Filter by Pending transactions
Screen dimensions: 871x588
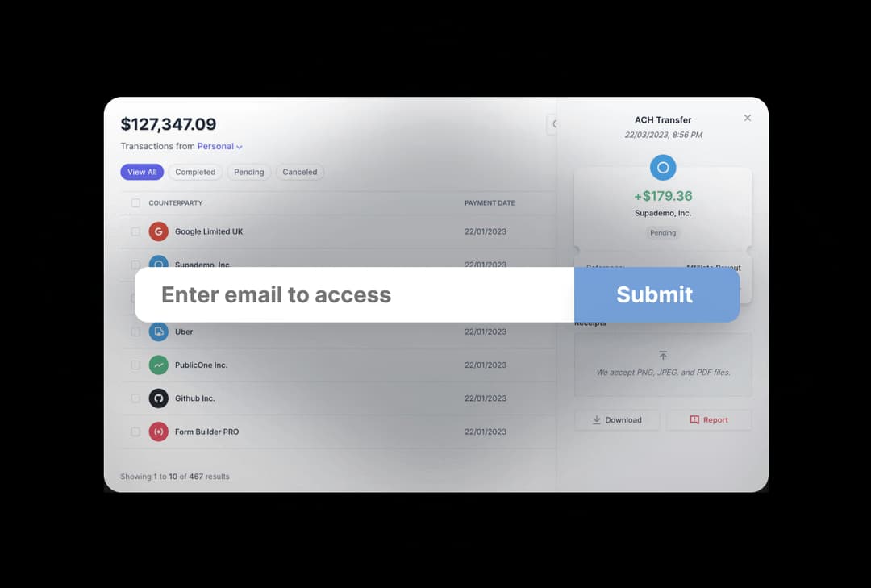(x=249, y=172)
